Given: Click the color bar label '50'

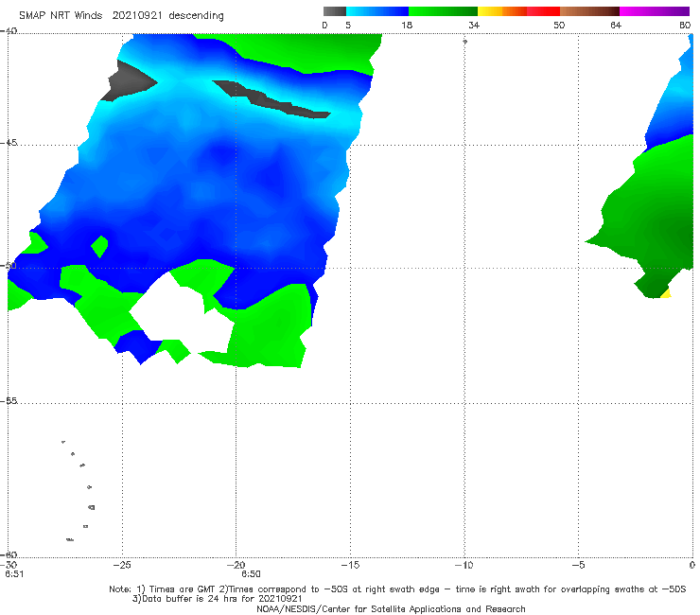Looking at the screenshot, I should click(559, 25).
